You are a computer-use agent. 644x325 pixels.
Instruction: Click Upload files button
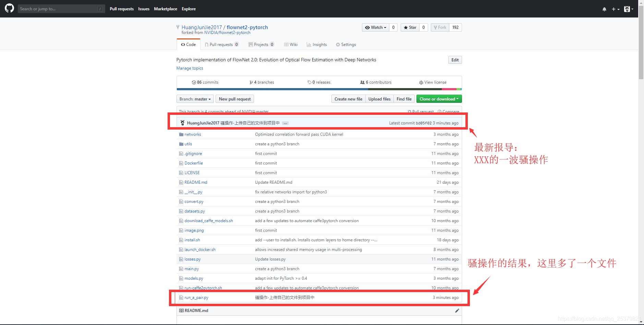click(379, 99)
